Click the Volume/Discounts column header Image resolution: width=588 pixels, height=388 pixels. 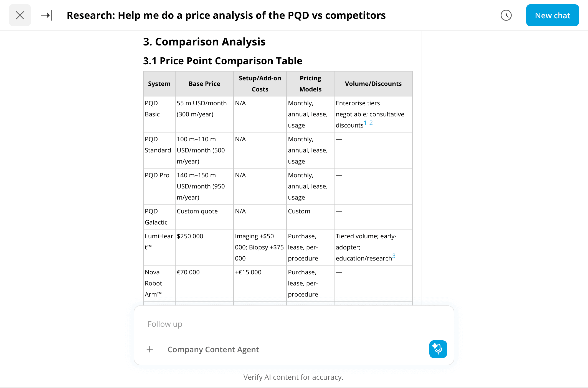[373, 84]
